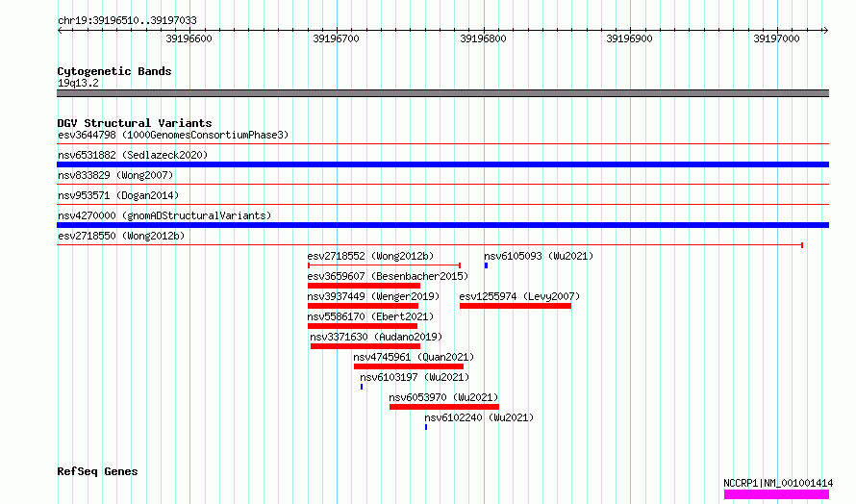Open the nsv4270000 gnomADStructuralVariants label
Viewport: 856px width, 504px height.
coord(164,215)
